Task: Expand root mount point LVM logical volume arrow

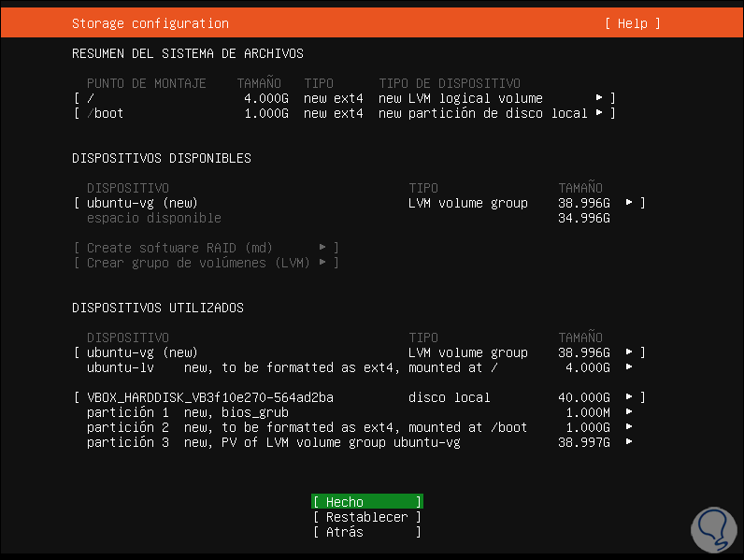Action: click(599, 98)
